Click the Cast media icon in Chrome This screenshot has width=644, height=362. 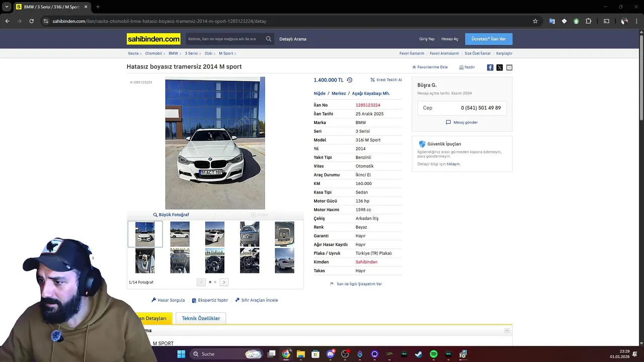click(606, 21)
